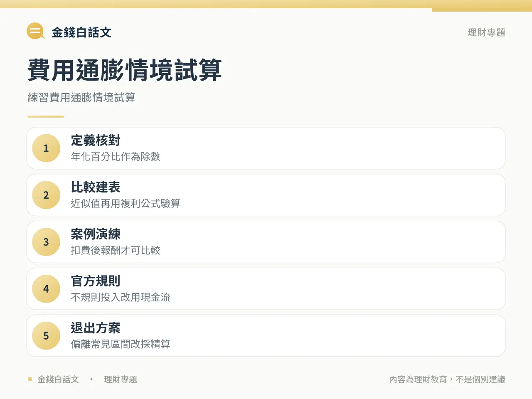This screenshot has width=532, height=399.
Task: Click the subtitle 練習費用通膨情境試算
Action: pos(81,98)
